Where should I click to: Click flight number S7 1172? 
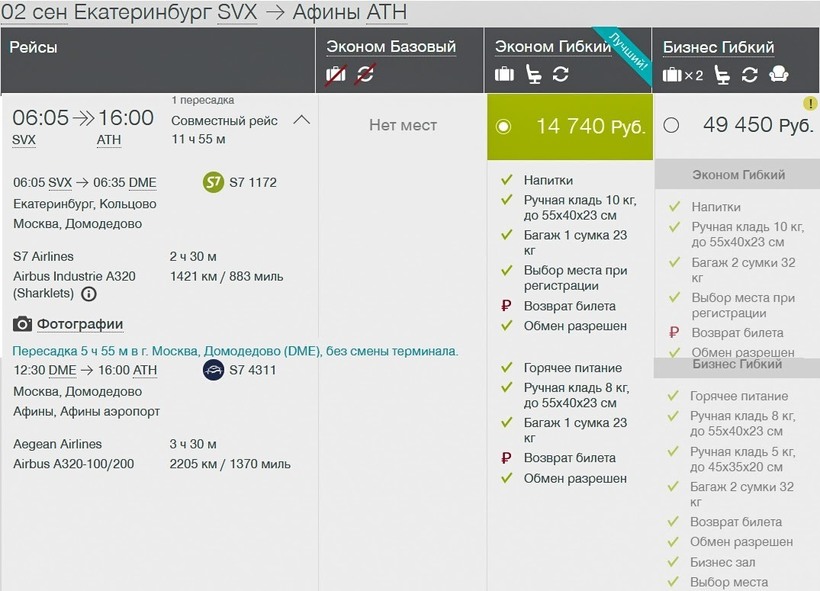pyautogui.click(x=253, y=183)
